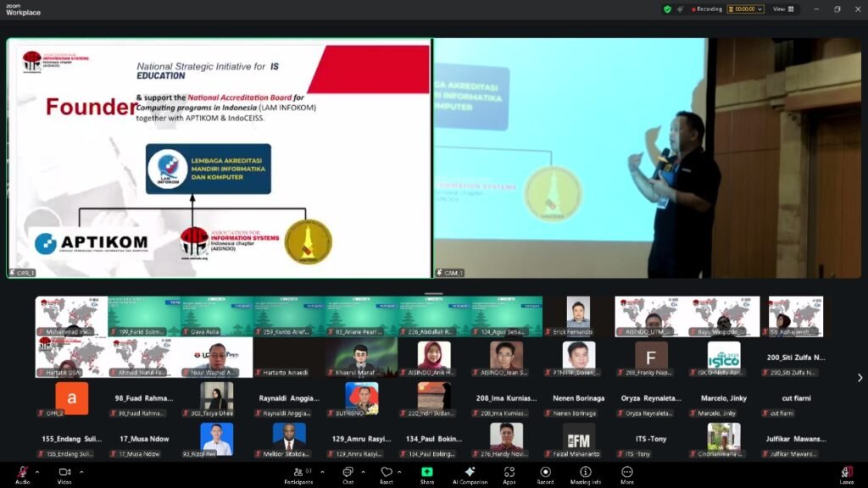Select the Melkior Sitokdana participant tile
868x488 pixels.
click(289, 440)
